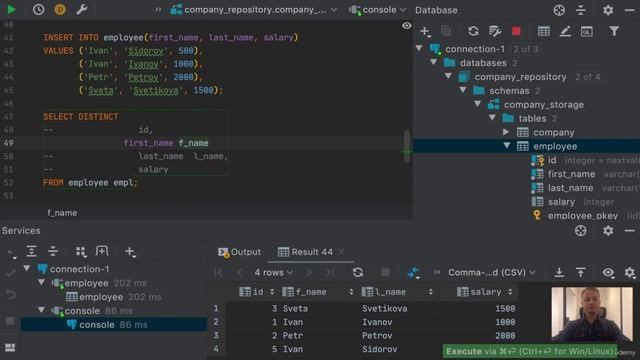Image resolution: width=640 pixels, height=360 pixels.
Task: Collapse the company_storage schema node
Action: pos(478,104)
